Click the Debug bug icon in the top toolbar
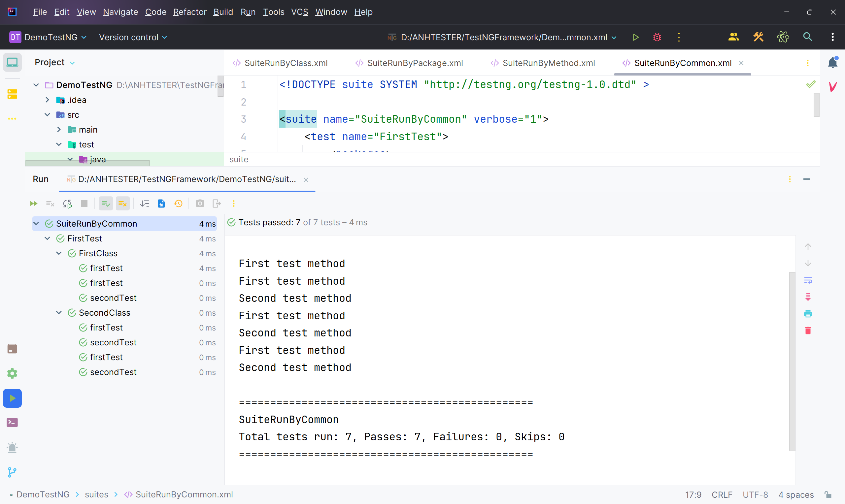The height and width of the screenshot is (504, 845). pyautogui.click(x=657, y=37)
